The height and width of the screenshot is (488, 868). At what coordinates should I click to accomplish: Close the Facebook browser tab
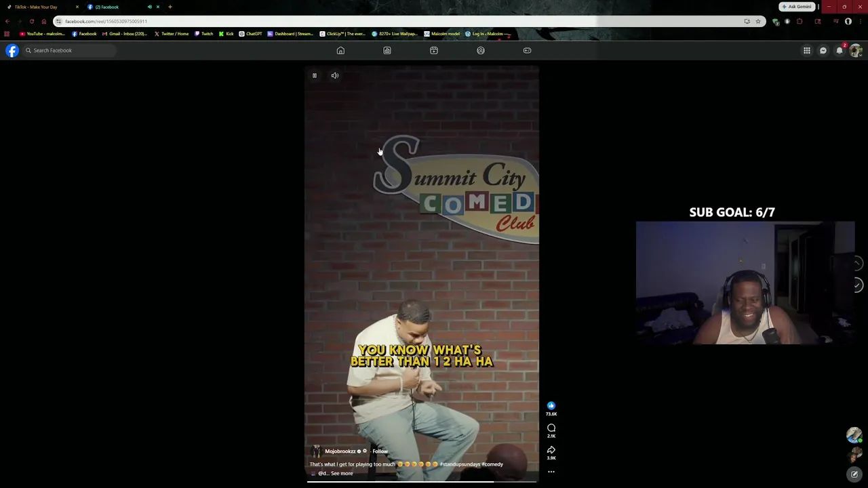[x=158, y=7]
